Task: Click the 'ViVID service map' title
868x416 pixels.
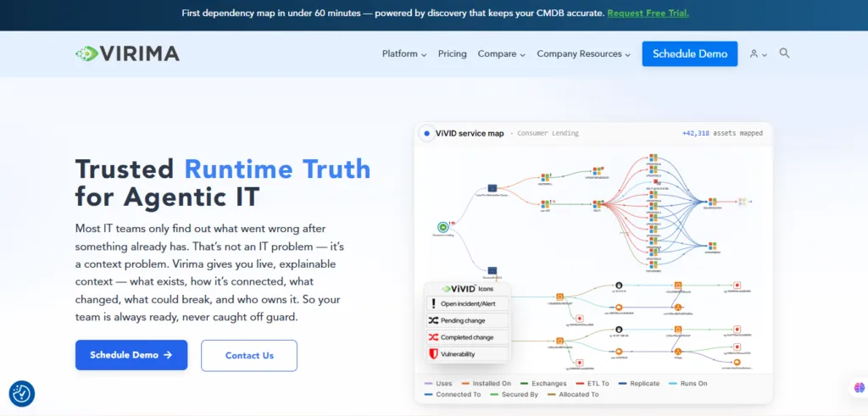Action: pos(470,133)
